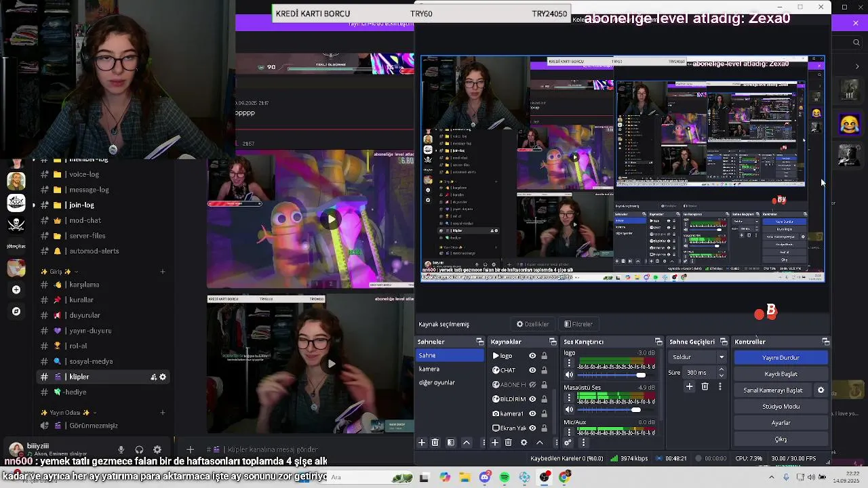
Task: Add a new source in Kaynaklar panel
Action: (495, 443)
